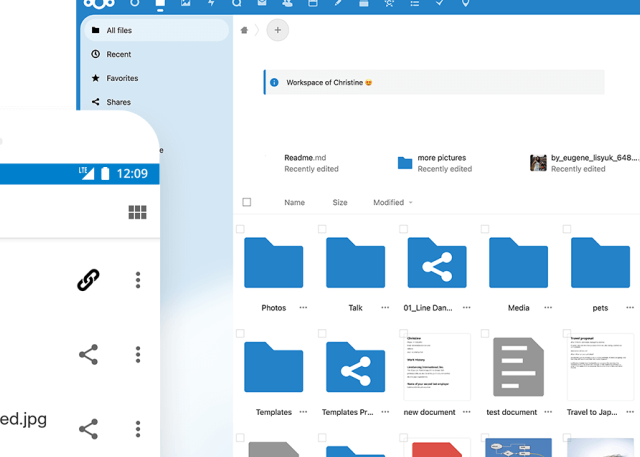The height and width of the screenshot is (457, 640).
Task: Click the Talk folder name
Action: 355,308
